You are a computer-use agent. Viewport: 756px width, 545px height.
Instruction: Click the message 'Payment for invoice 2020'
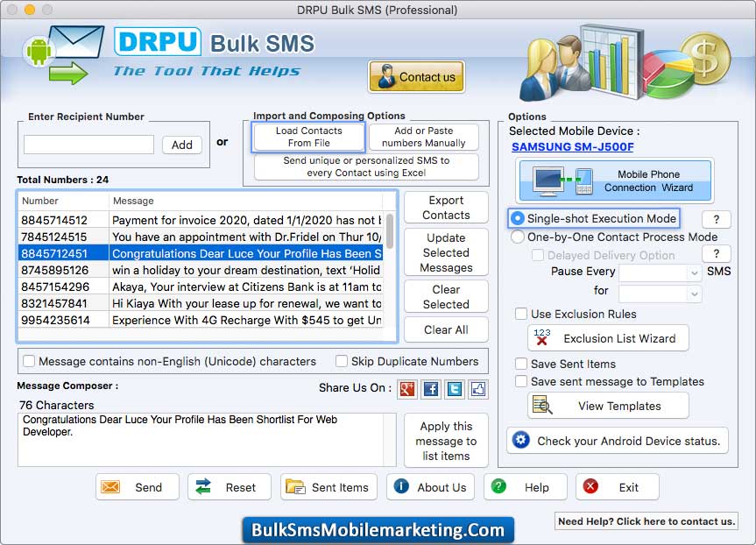246,221
